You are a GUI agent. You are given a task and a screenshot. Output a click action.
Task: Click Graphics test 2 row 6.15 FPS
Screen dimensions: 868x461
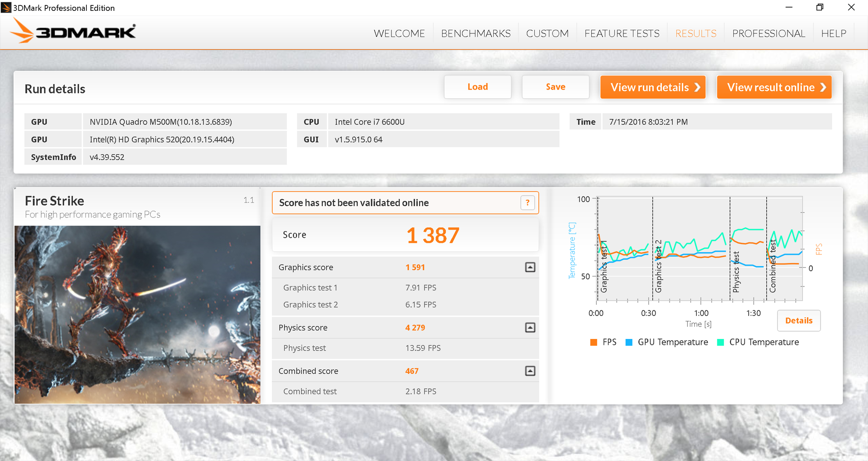coord(405,305)
